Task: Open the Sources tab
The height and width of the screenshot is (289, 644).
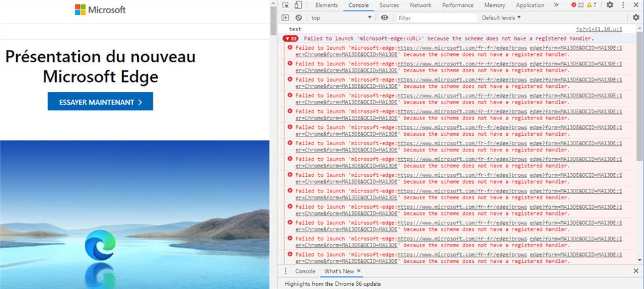Action: coord(389,6)
